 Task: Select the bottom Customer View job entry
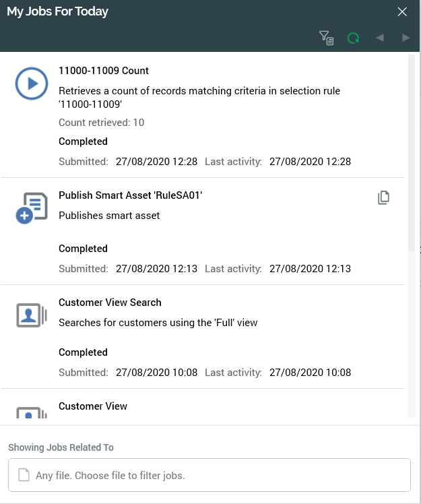click(93, 406)
